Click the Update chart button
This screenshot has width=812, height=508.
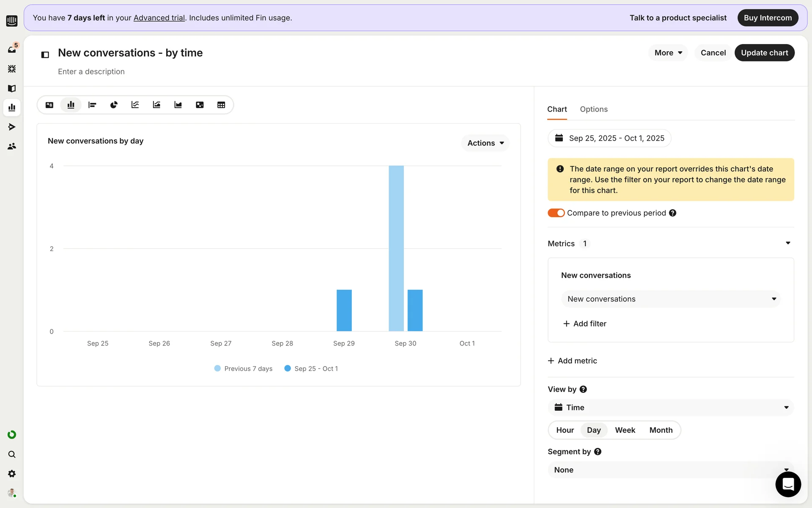pyautogui.click(x=764, y=53)
